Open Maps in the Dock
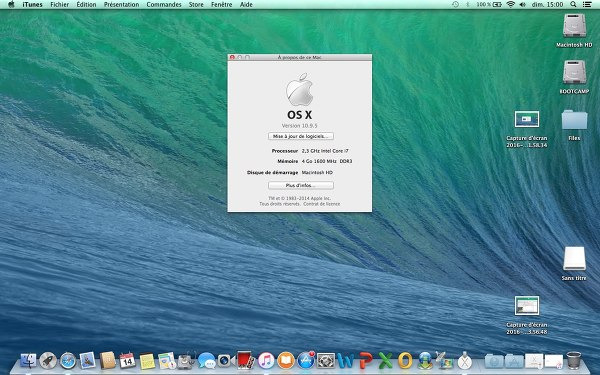The width and height of the screenshot is (600, 375). coord(167,361)
